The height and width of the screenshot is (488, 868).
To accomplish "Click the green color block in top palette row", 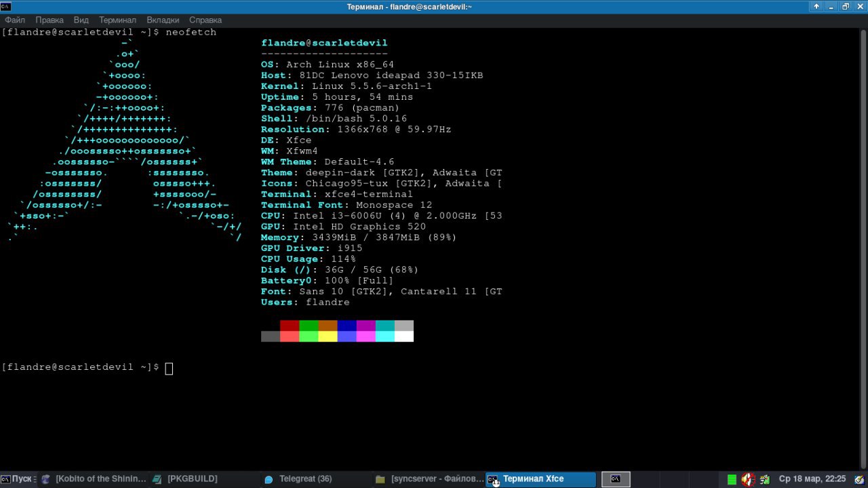I will (309, 326).
